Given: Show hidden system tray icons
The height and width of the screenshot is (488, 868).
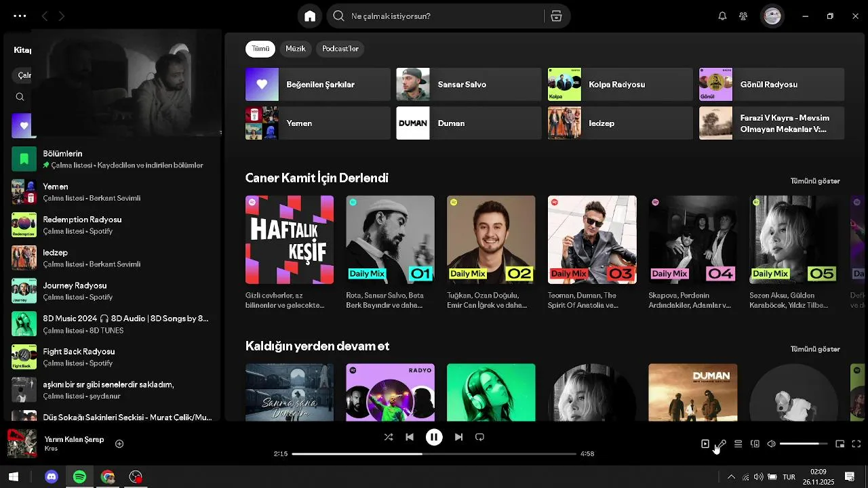Looking at the screenshot, I should (731, 477).
